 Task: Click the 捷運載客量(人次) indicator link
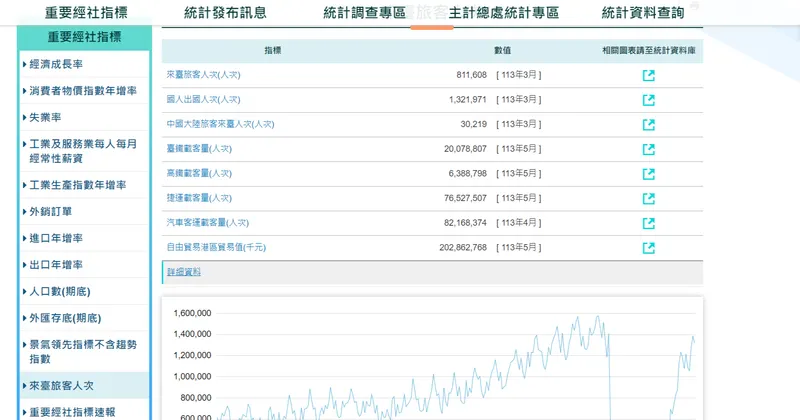199,198
